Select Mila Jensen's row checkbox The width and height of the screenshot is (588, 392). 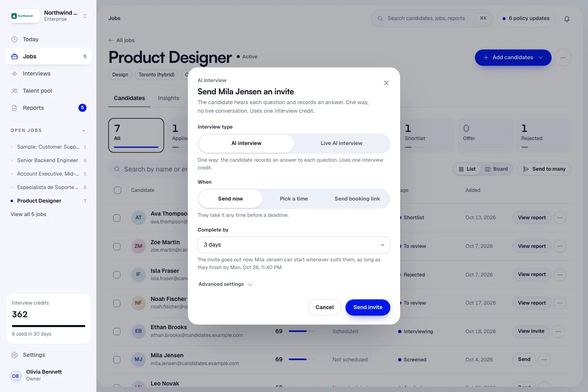point(117,360)
